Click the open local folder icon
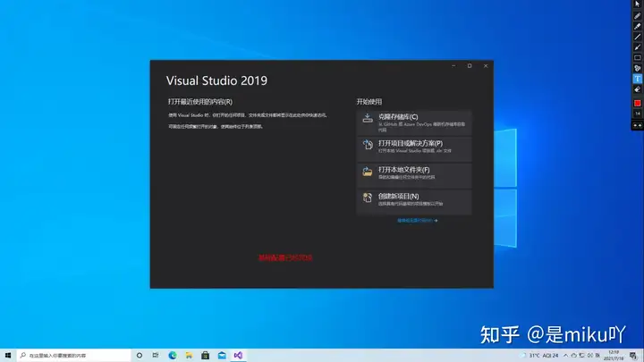This screenshot has width=644, height=362. point(368,171)
